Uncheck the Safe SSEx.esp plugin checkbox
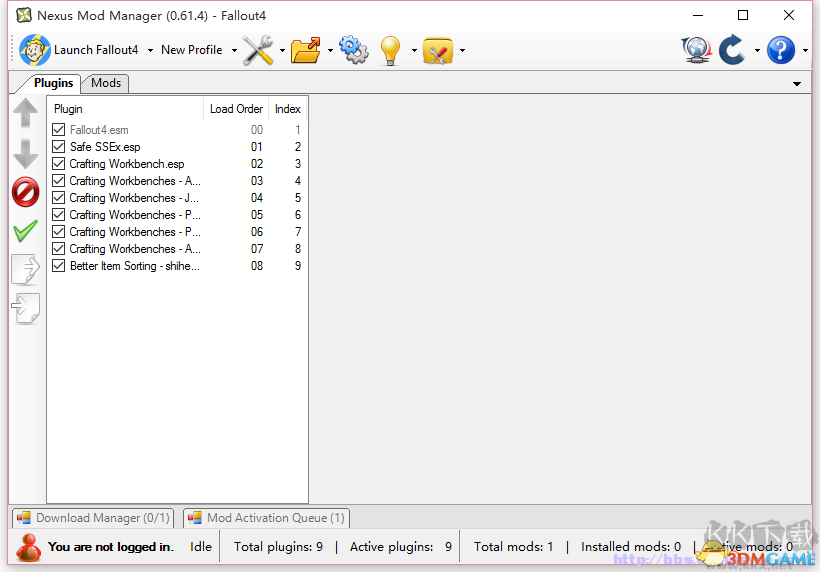The height and width of the screenshot is (572, 820). (x=59, y=146)
